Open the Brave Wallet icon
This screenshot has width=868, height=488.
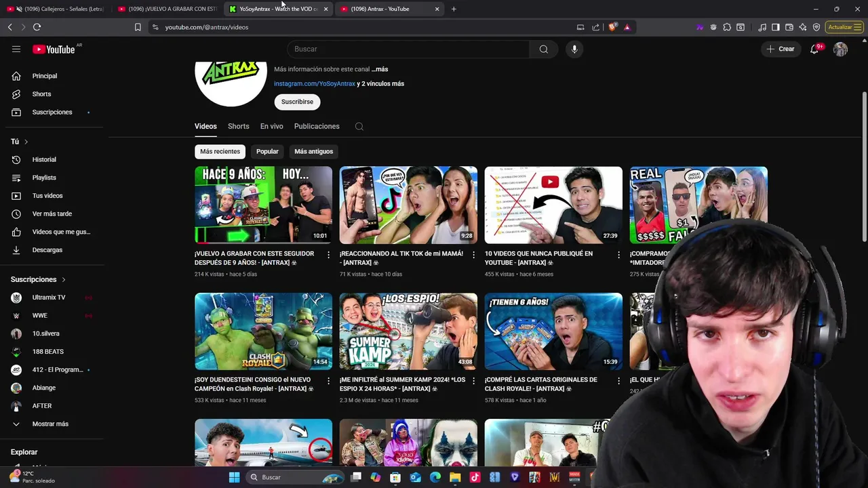pos(789,27)
